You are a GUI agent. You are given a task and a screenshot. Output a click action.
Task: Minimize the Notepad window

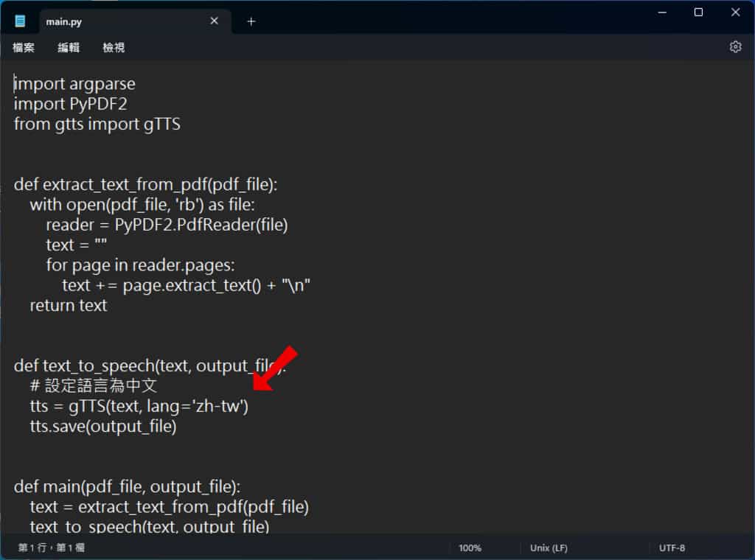pyautogui.click(x=663, y=13)
